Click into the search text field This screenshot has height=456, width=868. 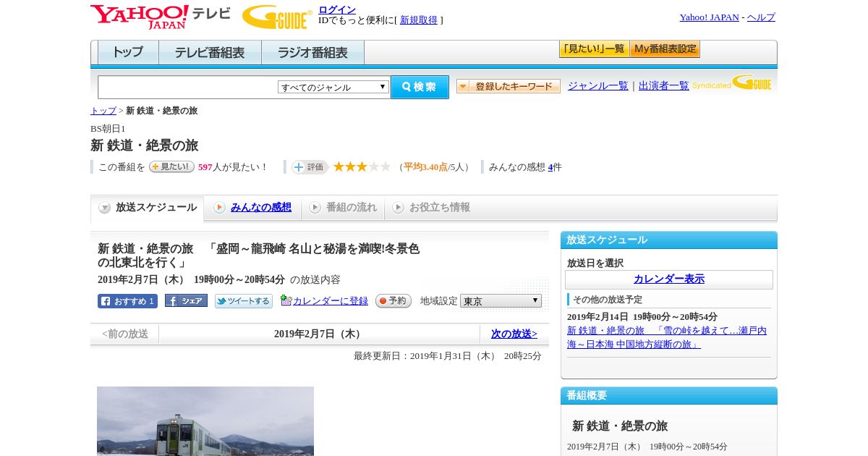188,87
